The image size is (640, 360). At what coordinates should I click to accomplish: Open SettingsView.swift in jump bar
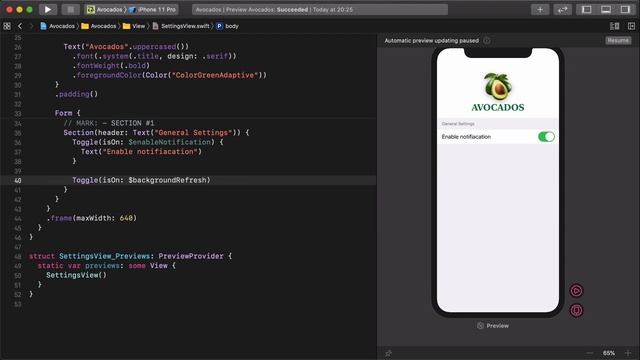point(181,26)
